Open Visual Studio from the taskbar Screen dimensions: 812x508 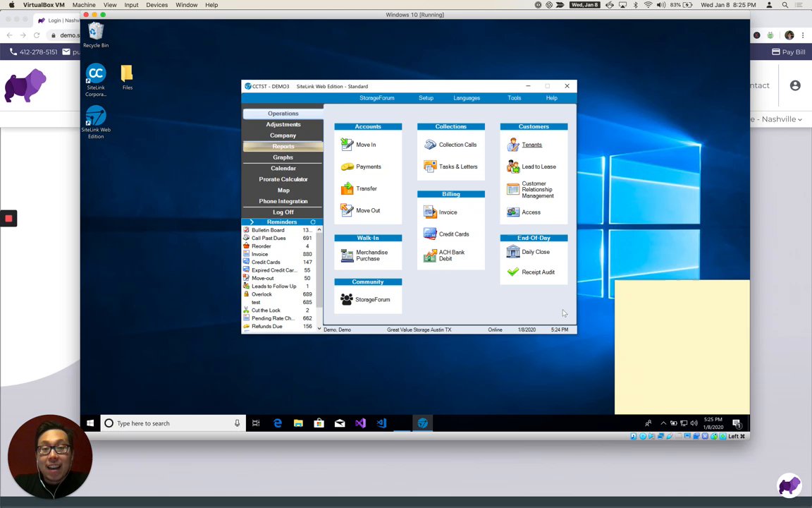(x=360, y=423)
